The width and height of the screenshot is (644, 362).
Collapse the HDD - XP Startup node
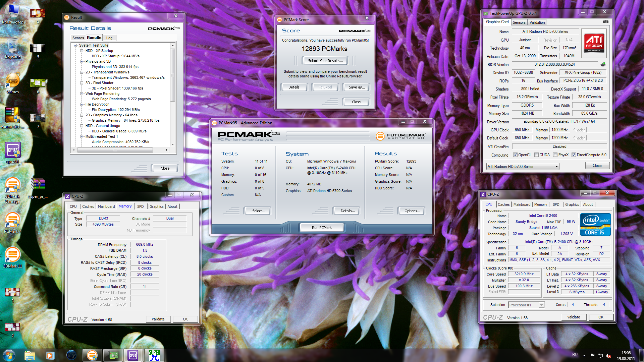tap(82, 51)
